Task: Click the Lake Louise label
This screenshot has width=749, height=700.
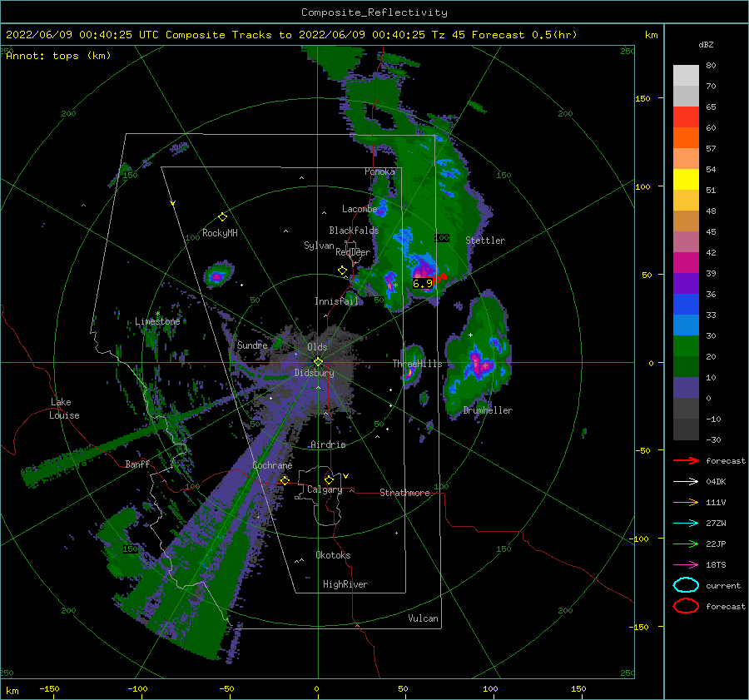Action: (x=64, y=409)
